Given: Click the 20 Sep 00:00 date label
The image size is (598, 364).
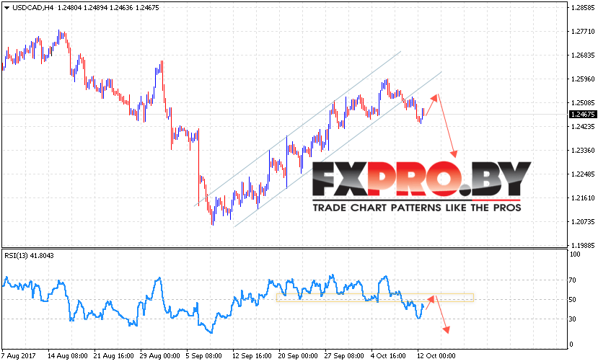Looking at the screenshot, I should pos(298,355).
